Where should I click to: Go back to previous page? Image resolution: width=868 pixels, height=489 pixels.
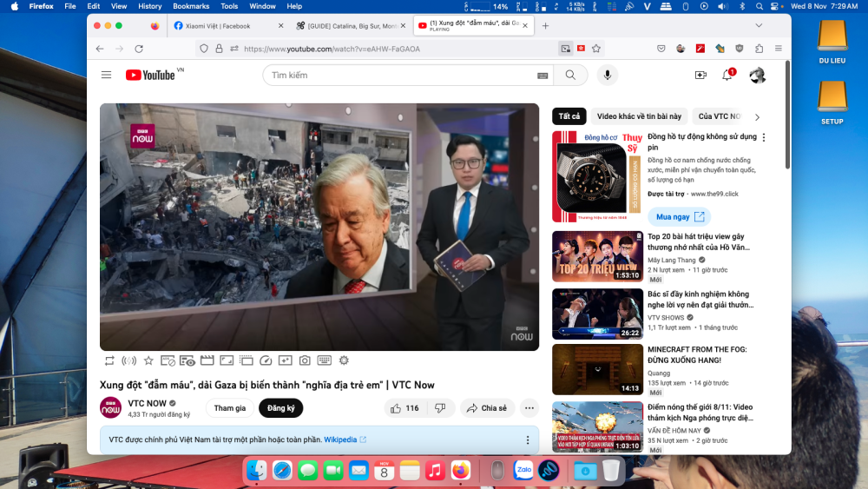pos(100,49)
